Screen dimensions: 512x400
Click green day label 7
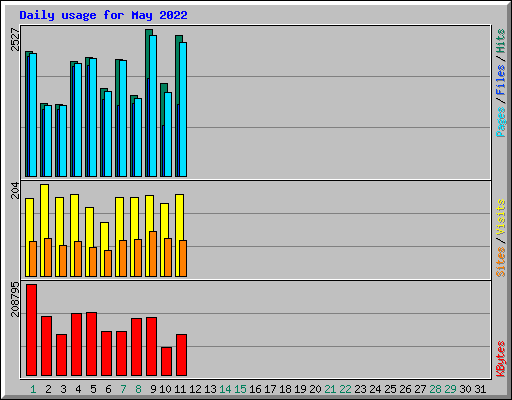tap(123, 389)
